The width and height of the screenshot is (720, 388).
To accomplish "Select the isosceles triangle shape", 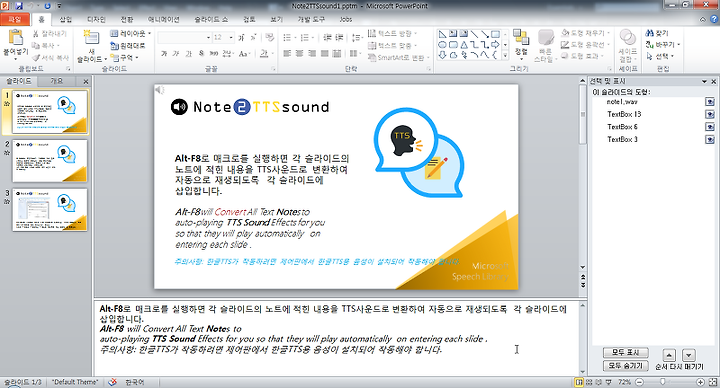I will pyautogui.click(x=463, y=45).
